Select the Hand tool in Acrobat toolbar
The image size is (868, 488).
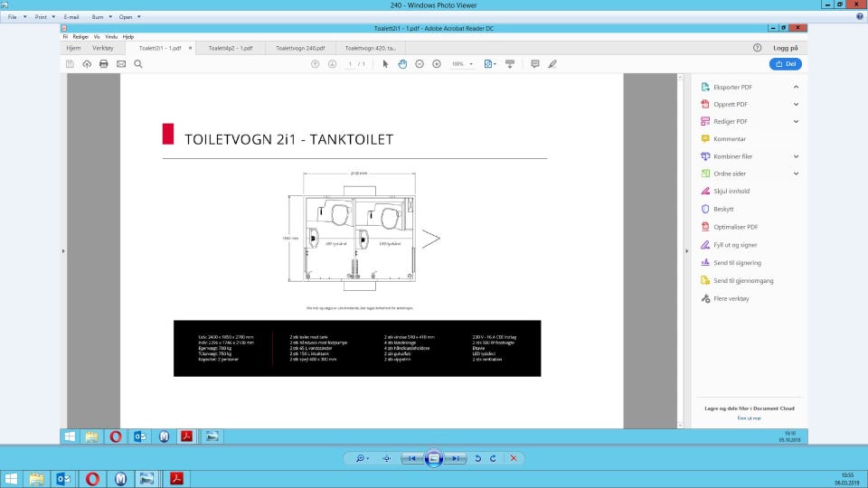(402, 64)
